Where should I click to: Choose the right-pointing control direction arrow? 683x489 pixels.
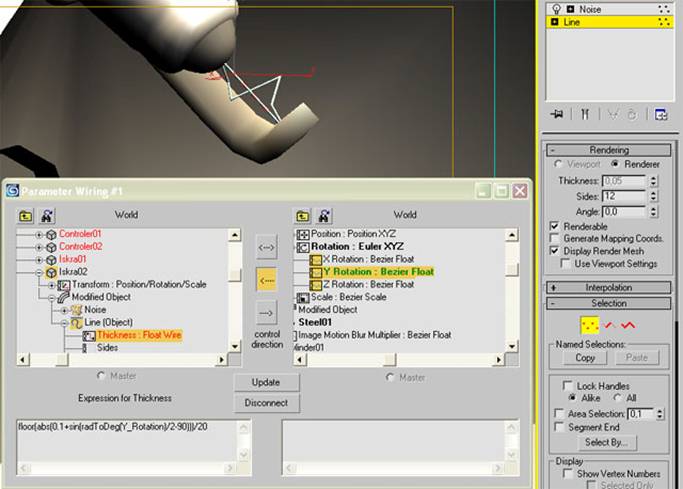(267, 312)
